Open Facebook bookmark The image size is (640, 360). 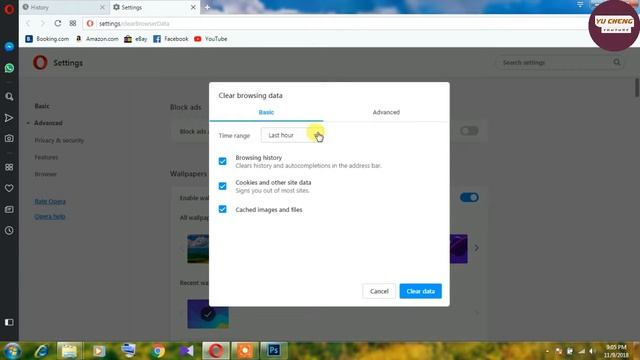pos(171,39)
